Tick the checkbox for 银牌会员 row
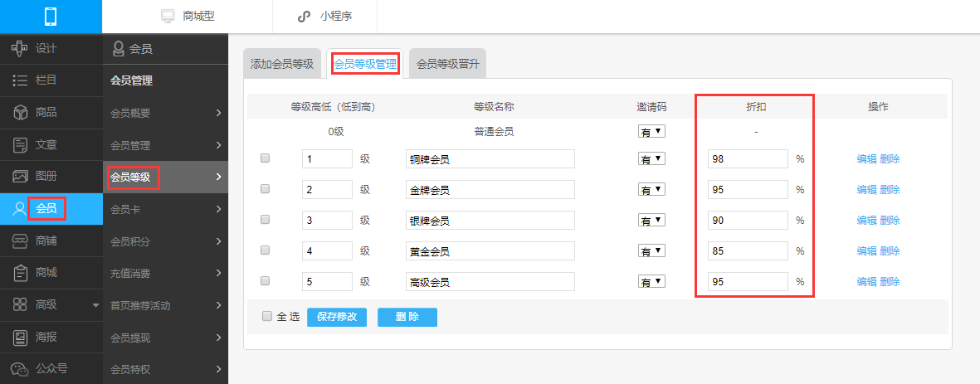 [265, 219]
